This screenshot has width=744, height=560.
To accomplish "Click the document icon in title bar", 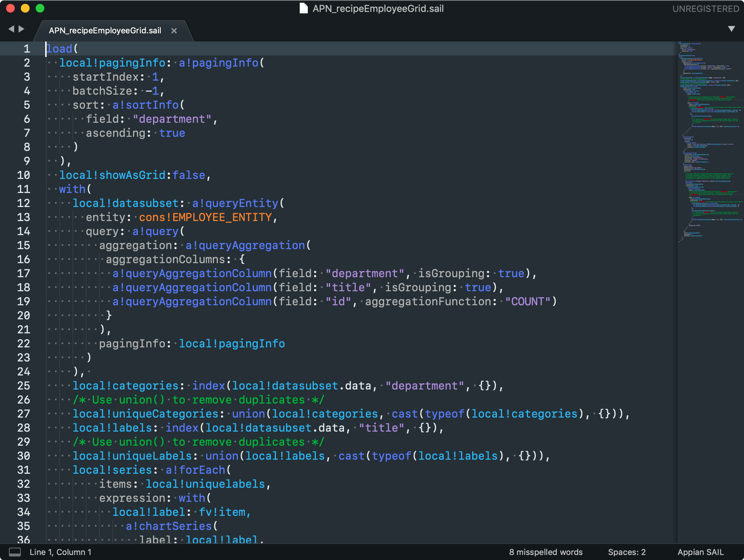I will click(303, 8).
